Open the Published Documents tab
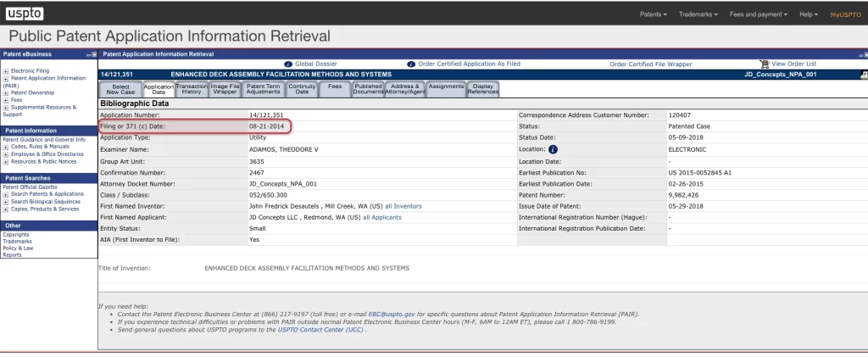 368,90
